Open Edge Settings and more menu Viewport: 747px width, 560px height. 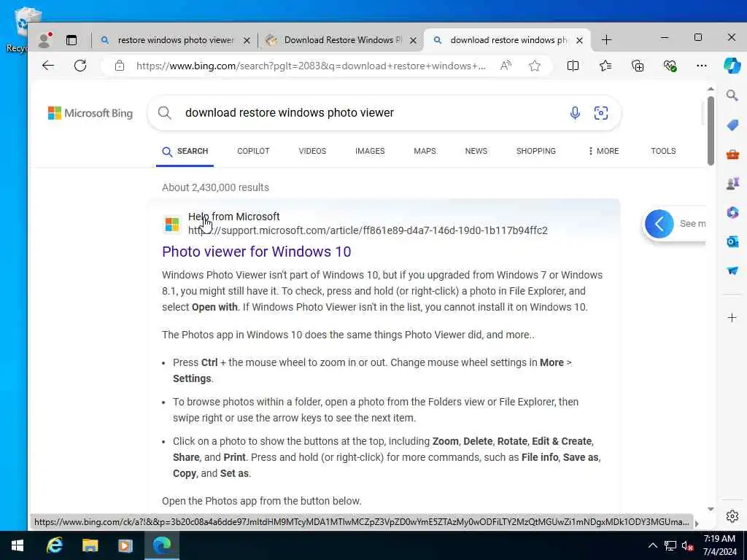point(702,66)
